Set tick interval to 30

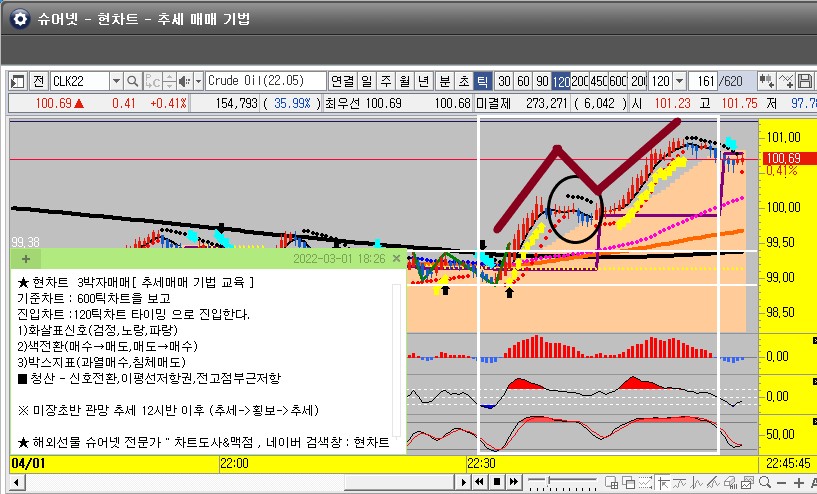coord(504,81)
